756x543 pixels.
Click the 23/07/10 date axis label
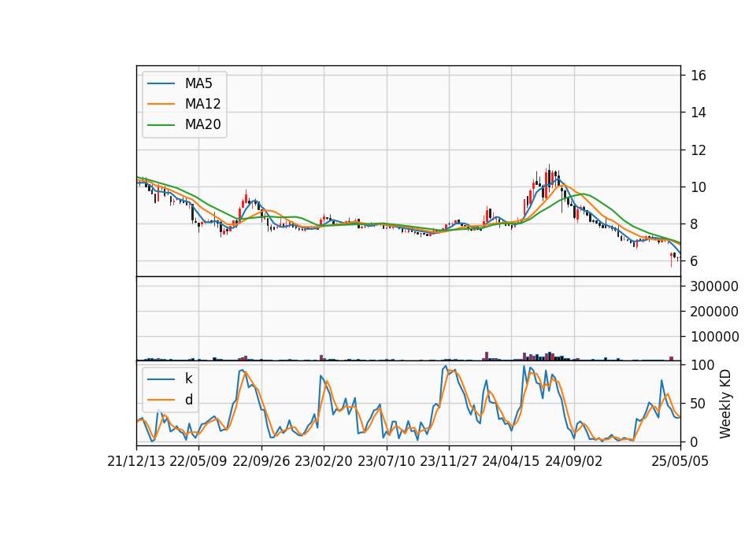coord(386,461)
